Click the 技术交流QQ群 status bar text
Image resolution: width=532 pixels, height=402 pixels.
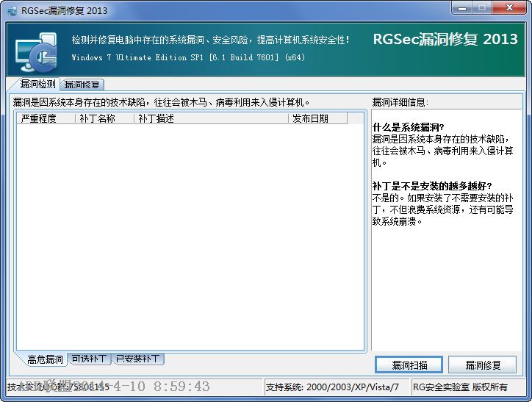pyautogui.click(x=58, y=387)
